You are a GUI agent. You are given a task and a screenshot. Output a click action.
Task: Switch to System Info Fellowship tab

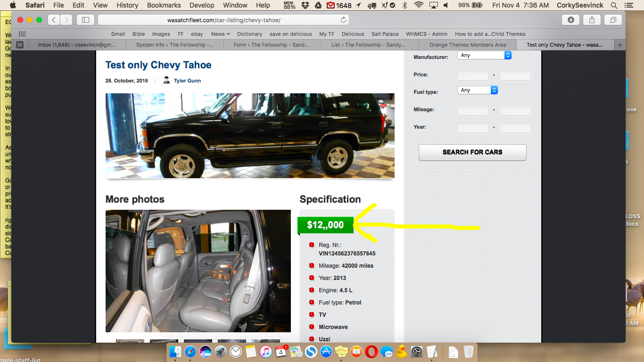175,45
